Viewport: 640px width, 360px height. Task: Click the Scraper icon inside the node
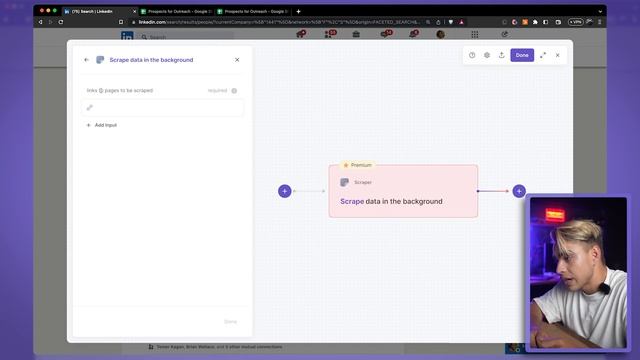pos(344,182)
